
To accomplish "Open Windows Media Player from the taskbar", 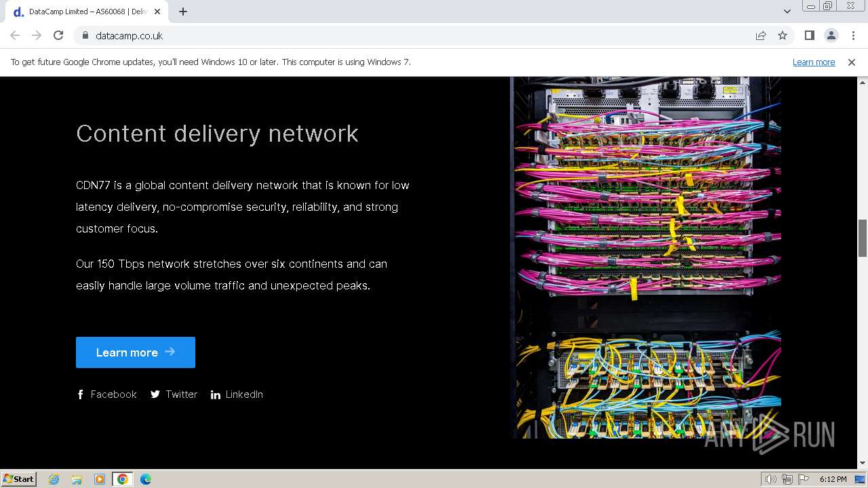I will point(100,479).
